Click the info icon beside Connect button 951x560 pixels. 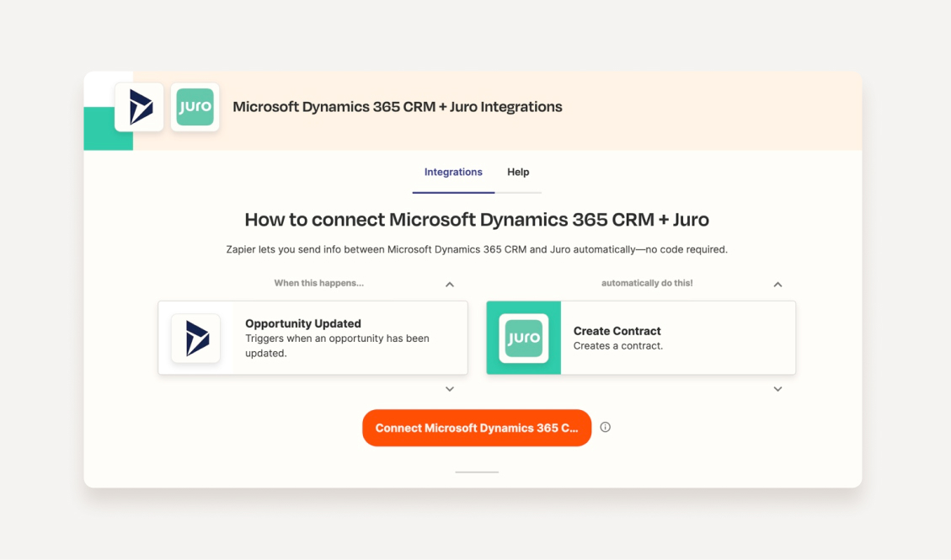(x=605, y=428)
